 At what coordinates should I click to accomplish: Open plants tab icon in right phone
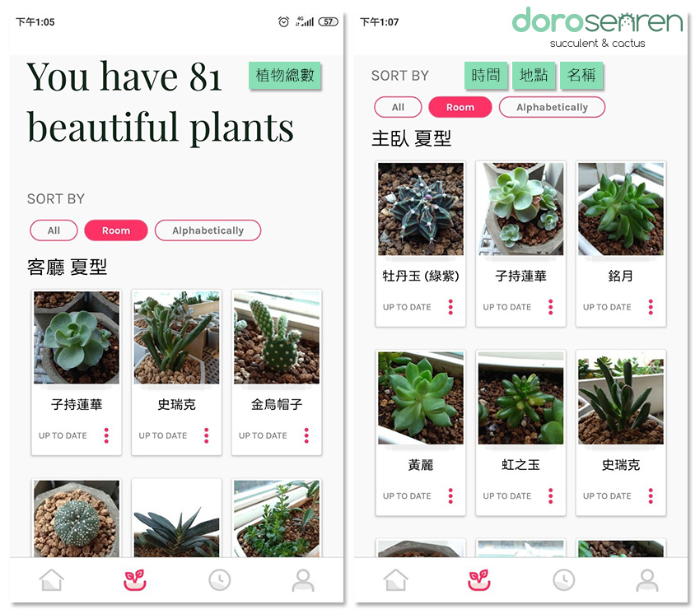479,579
